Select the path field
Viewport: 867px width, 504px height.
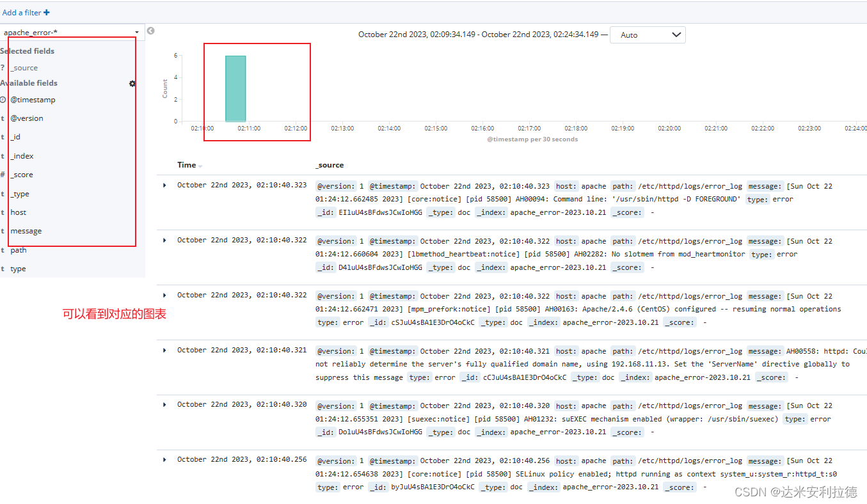[x=19, y=250]
